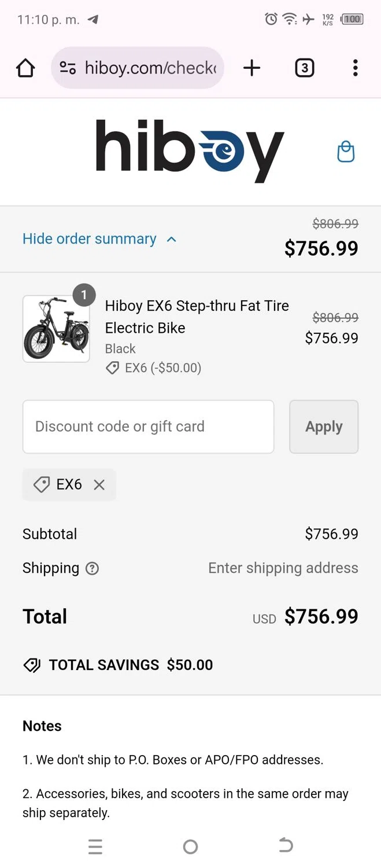The width and height of the screenshot is (381, 868).
Task: Open the browser three-dot menu
Action: [355, 68]
